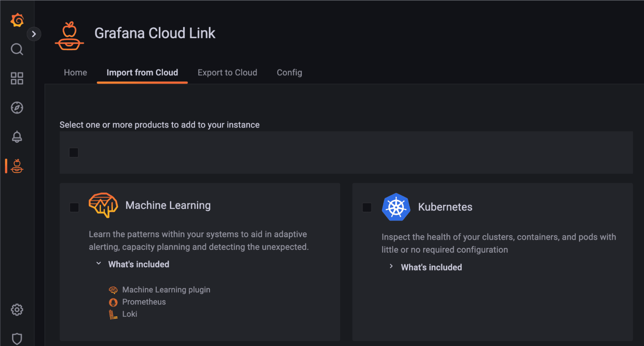Switch to the Export to Cloud tab
644x346 pixels.
pyautogui.click(x=227, y=72)
